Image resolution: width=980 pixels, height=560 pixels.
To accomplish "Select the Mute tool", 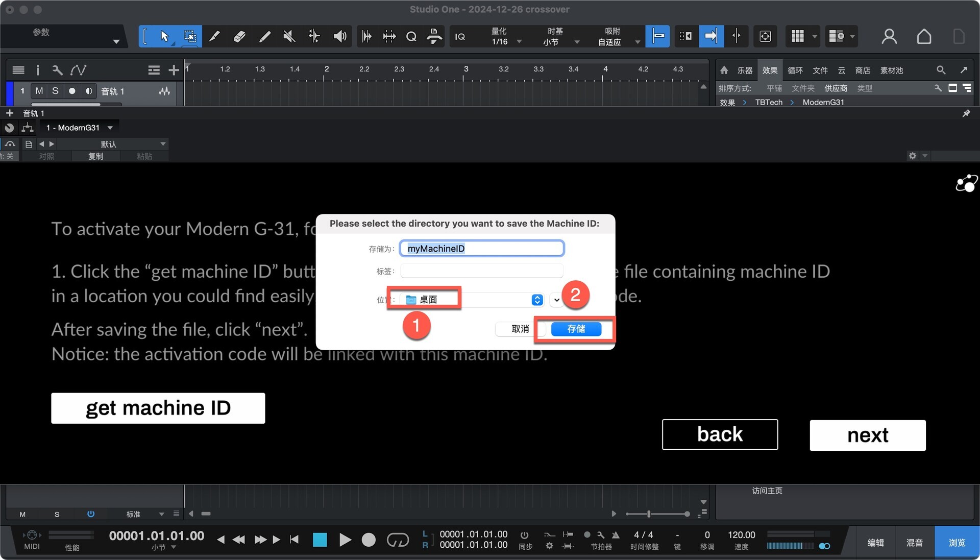I will pyautogui.click(x=289, y=36).
